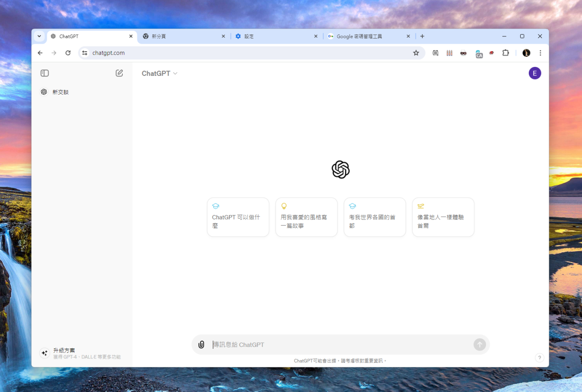
Task: Click the paperclip attach file icon
Action: pos(201,345)
